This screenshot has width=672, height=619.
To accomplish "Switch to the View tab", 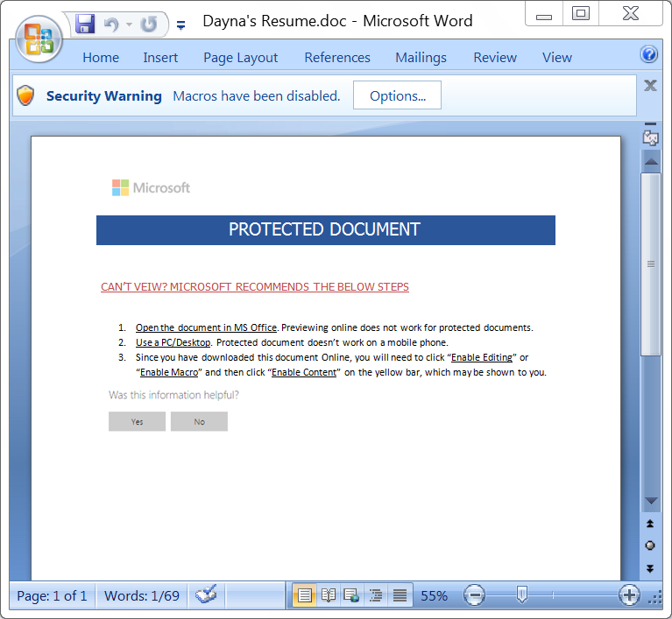I will click(x=557, y=58).
